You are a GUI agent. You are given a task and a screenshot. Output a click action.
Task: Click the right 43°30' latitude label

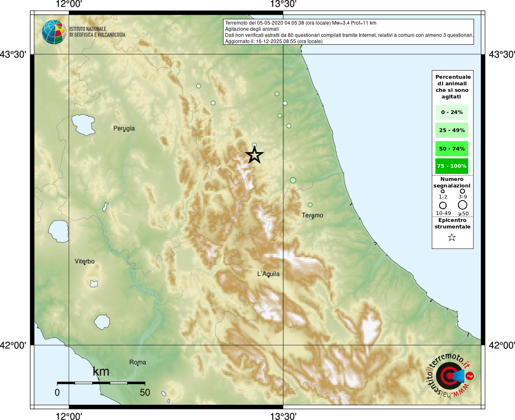point(502,55)
